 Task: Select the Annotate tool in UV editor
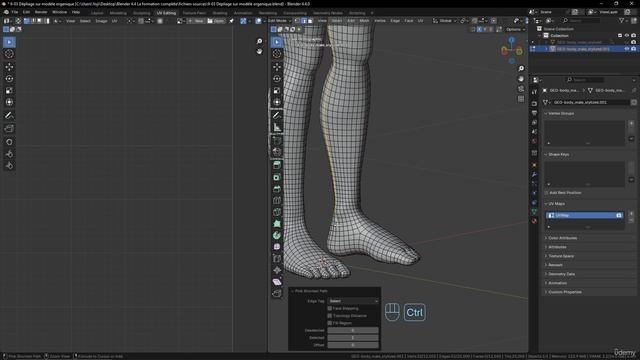point(9,116)
